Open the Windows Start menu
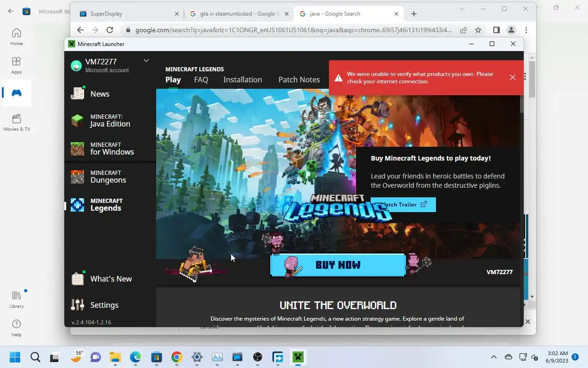 (15, 357)
